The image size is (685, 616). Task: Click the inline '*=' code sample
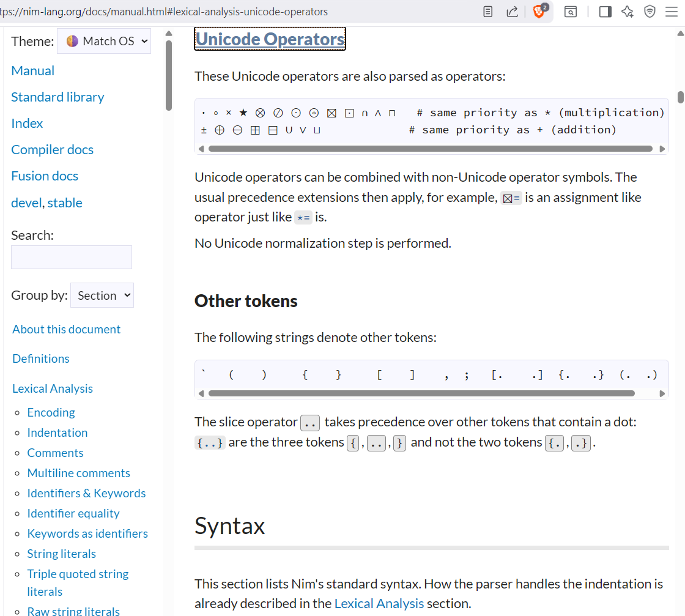coord(303,218)
